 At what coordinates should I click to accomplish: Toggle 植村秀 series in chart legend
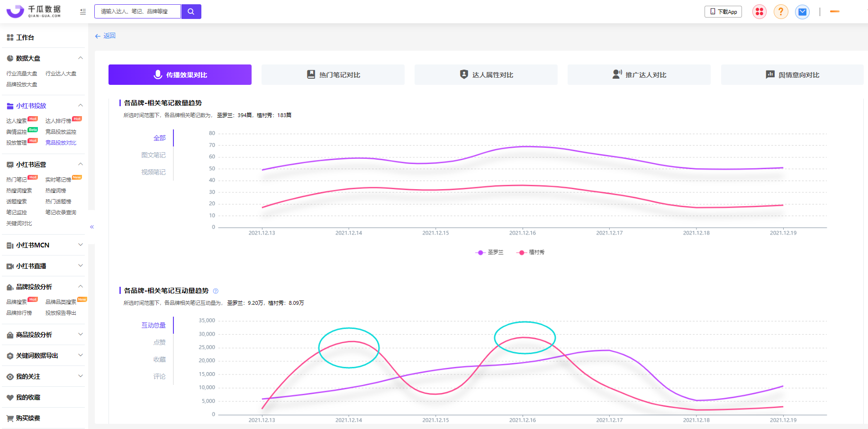click(530, 252)
